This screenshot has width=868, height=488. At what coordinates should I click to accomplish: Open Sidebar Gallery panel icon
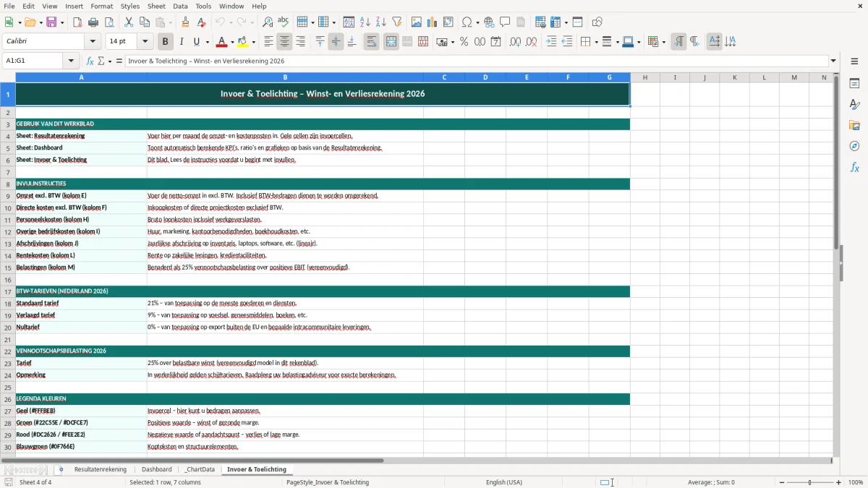coord(854,125)
